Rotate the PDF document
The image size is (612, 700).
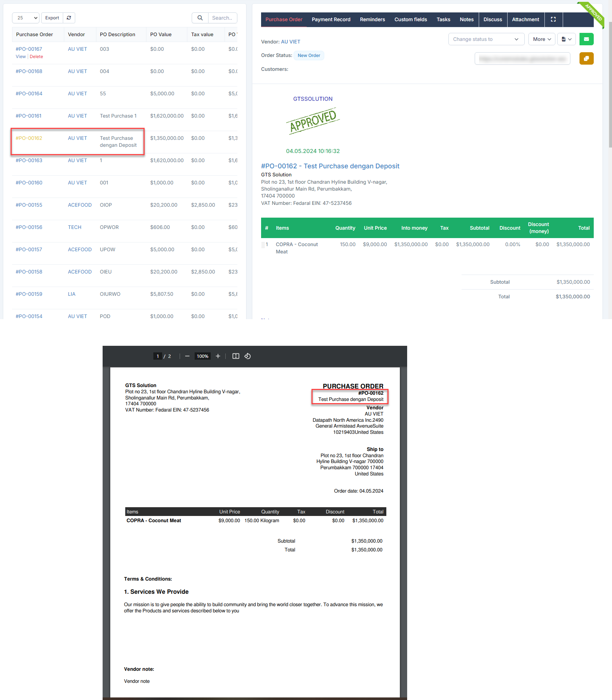(248, 356)
